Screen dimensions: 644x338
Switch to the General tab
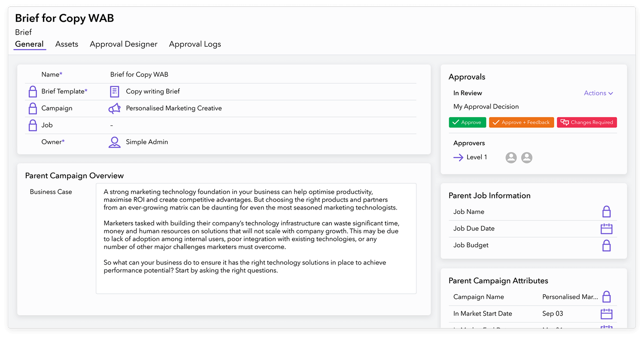(29, 44)
